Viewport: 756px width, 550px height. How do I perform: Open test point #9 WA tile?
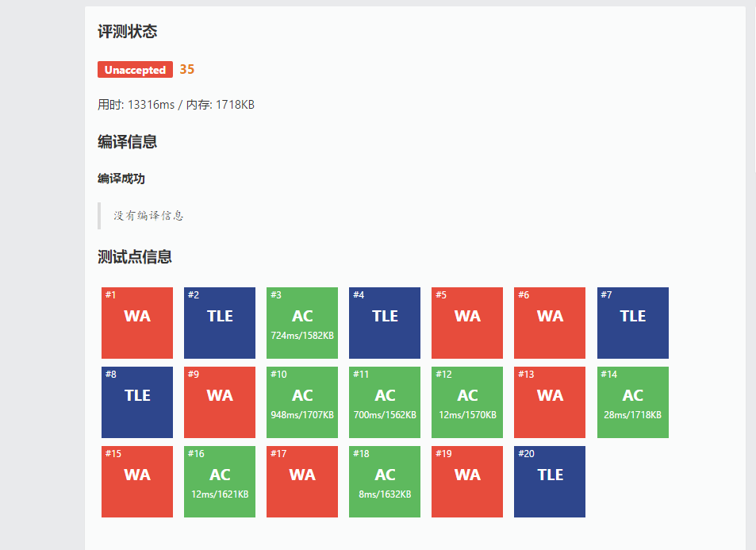[x=220, y=402]
